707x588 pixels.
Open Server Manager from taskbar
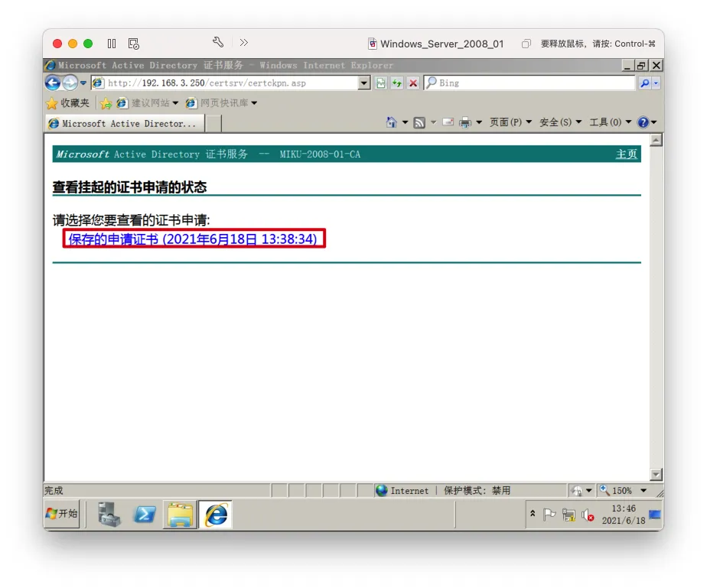click(x=109, y=514)
